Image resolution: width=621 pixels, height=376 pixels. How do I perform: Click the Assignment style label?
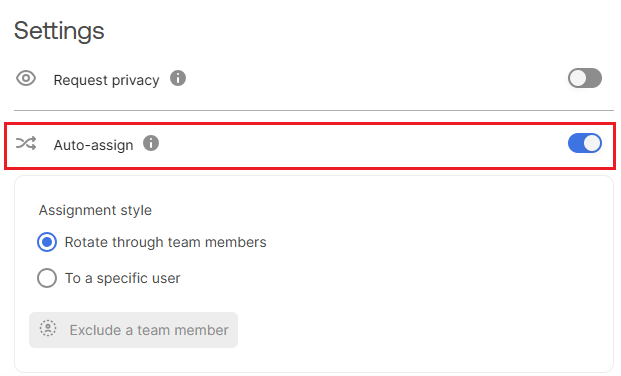pyautogui.click(x=95, y=210)
